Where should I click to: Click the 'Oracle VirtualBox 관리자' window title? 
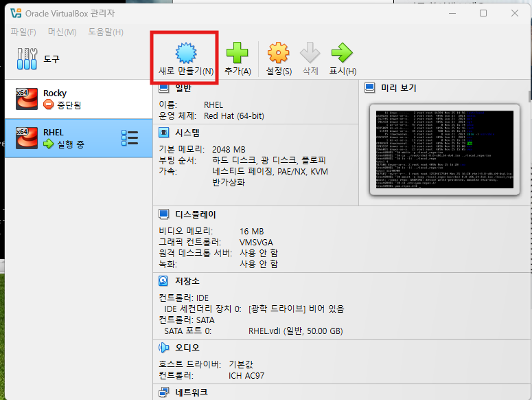point(70,13)
